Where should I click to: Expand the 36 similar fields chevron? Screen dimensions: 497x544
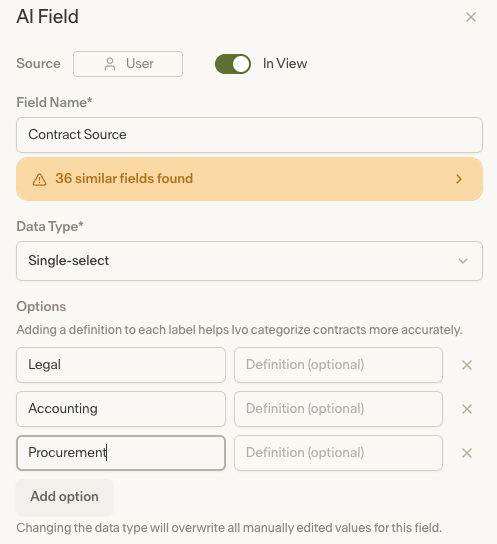click(459, 179)
